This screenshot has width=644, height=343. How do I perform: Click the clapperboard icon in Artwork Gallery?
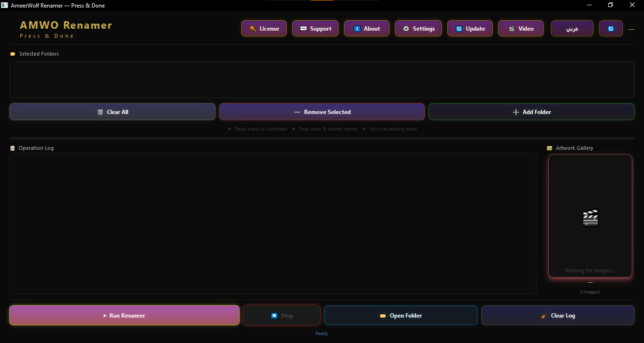click(x=590, y=218)
